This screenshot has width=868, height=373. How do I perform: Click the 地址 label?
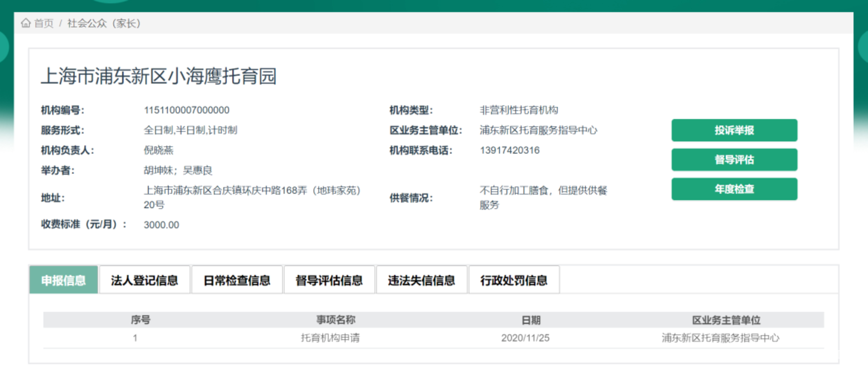coord(53,198)
